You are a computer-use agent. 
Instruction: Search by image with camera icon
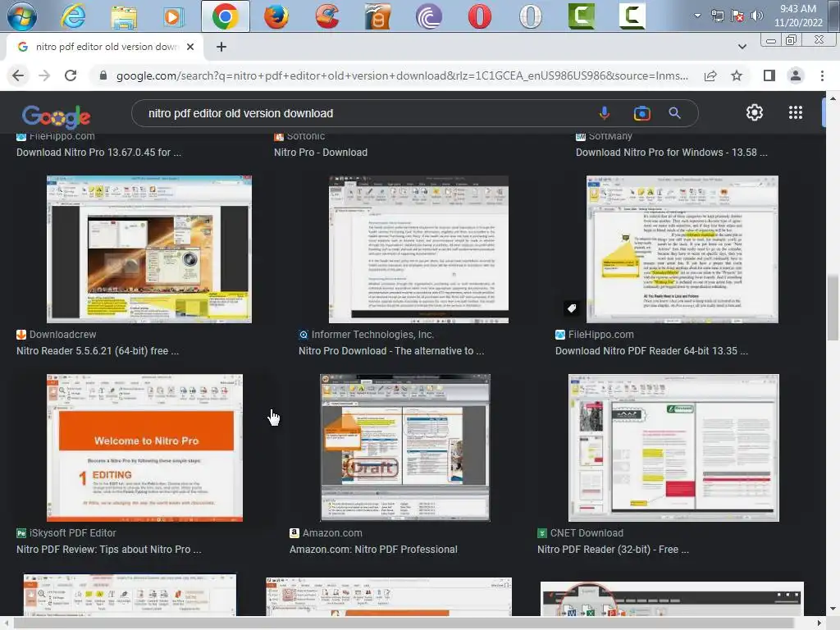pyautogui.click(x=641, y=113)
